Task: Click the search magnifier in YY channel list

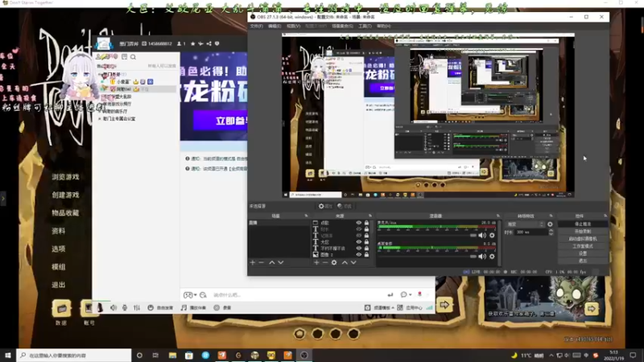Action: (x=133, y=57)
